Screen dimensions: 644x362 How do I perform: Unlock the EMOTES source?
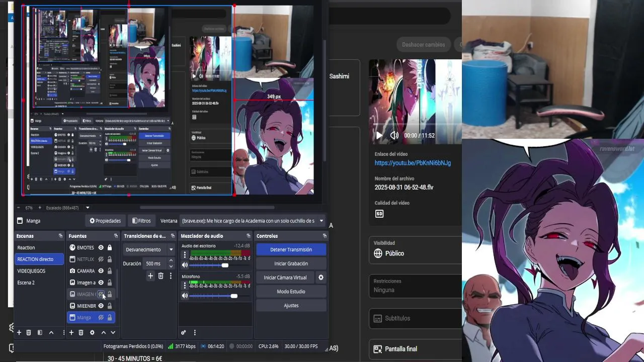click(x=110, y=247)
